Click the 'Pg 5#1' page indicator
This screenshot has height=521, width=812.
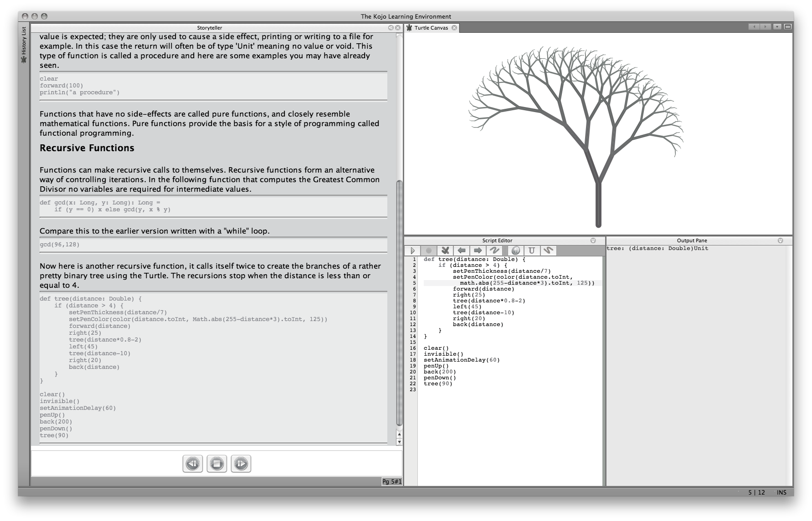point(392,481)
